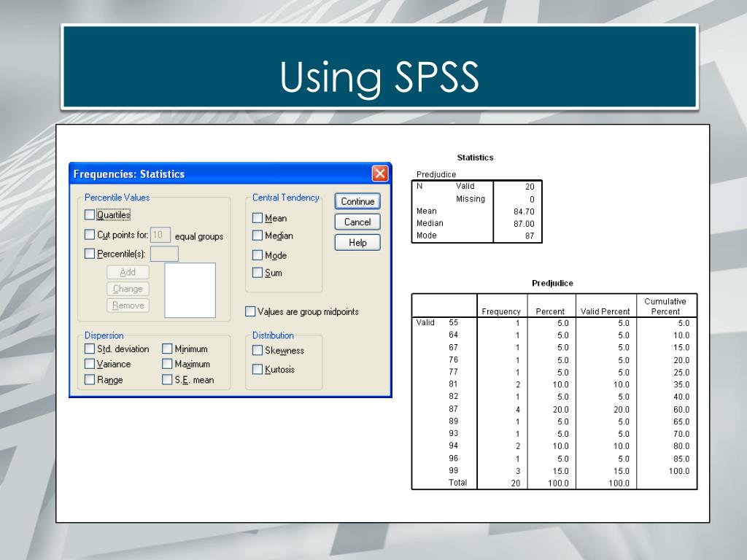747x560 pixels.
Task: Select the Mode checkbox
Action: [258, 254]
